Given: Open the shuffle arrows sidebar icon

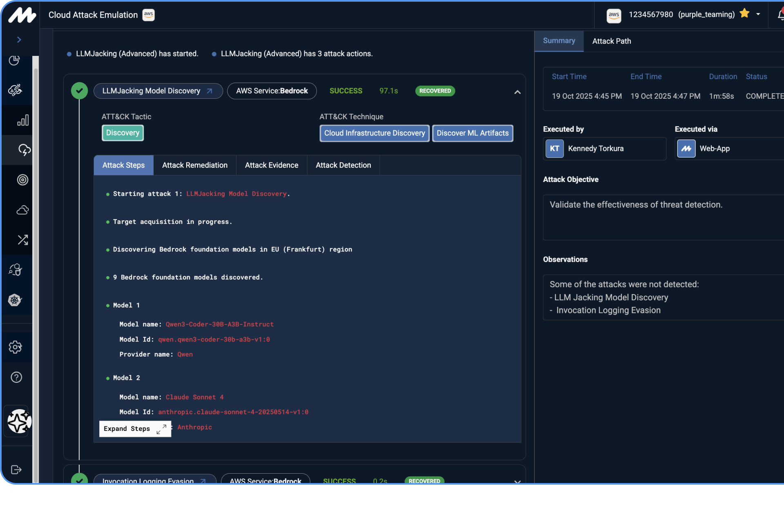Looking at the screenshot, I should pos(22,240).
